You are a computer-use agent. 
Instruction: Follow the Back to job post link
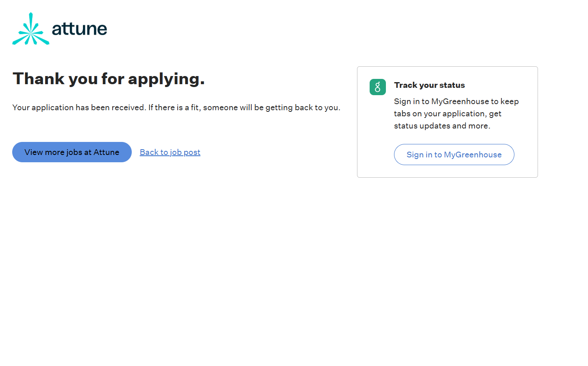pyautogui.click(x=170, y=152)
